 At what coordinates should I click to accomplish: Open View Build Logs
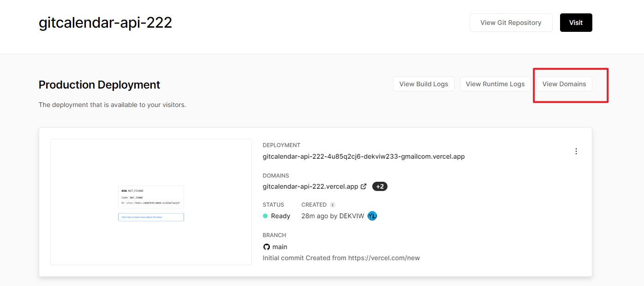click(423, 84)
